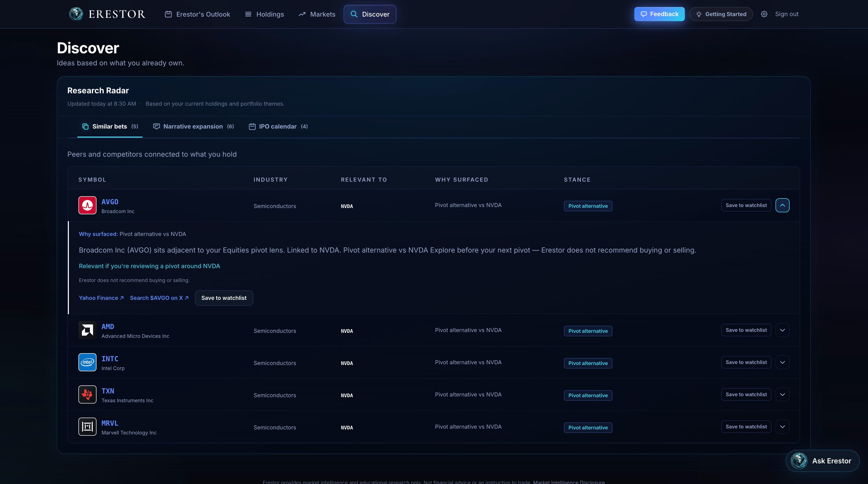Click Pivot alternative badge in INTC row
The height and width of the screenshot is (484, 868).
tap(588, 363)
